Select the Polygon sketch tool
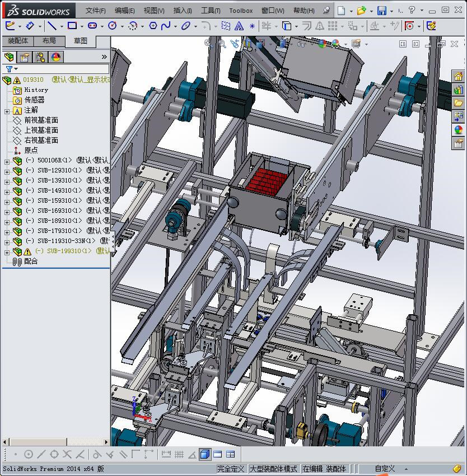 [x=153, y=26]
